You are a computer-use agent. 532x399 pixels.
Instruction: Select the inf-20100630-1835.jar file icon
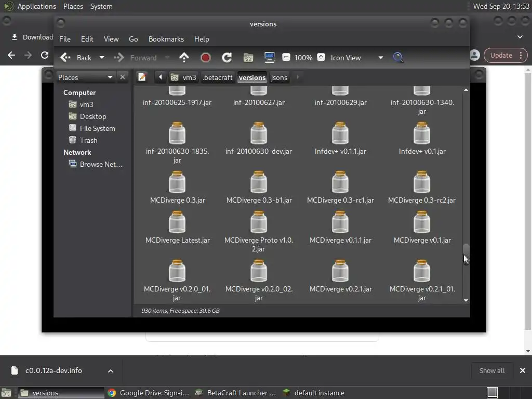click(177, 134)
